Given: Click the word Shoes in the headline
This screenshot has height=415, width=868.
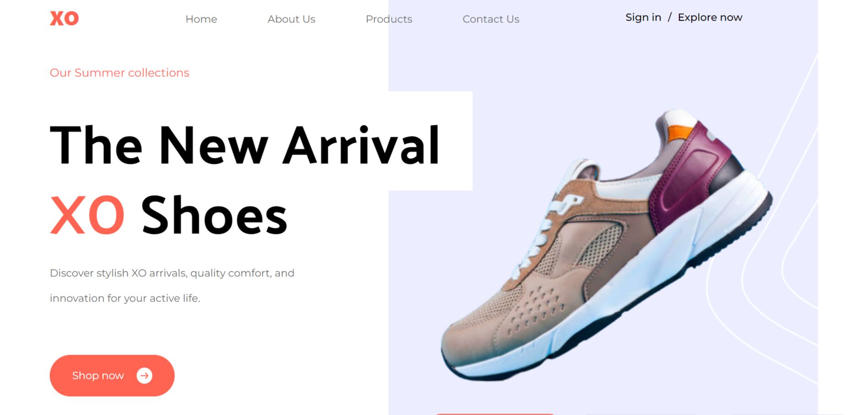Looking at the screenshot, I should pyautogui.click(x=214, y=215).
